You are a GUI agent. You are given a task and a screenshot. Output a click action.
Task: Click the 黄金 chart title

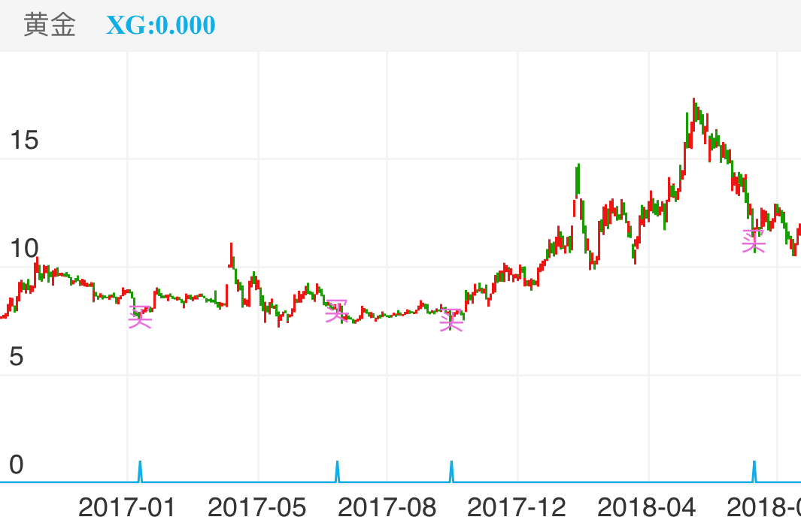pos(50,26)
